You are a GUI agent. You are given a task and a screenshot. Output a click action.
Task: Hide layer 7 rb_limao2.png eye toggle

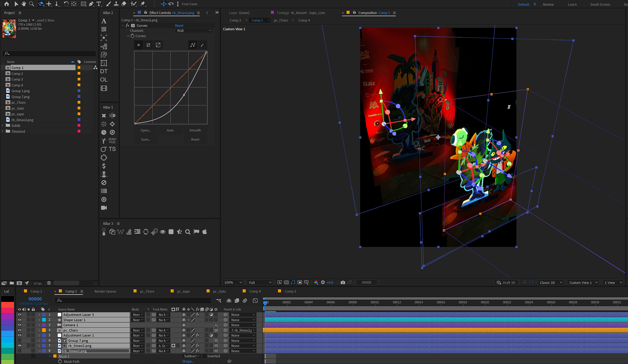(19, 346)
